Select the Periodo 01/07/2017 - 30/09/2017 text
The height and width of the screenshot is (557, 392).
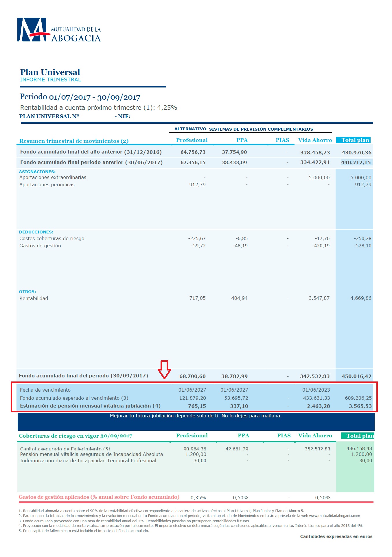pos(80,97)
